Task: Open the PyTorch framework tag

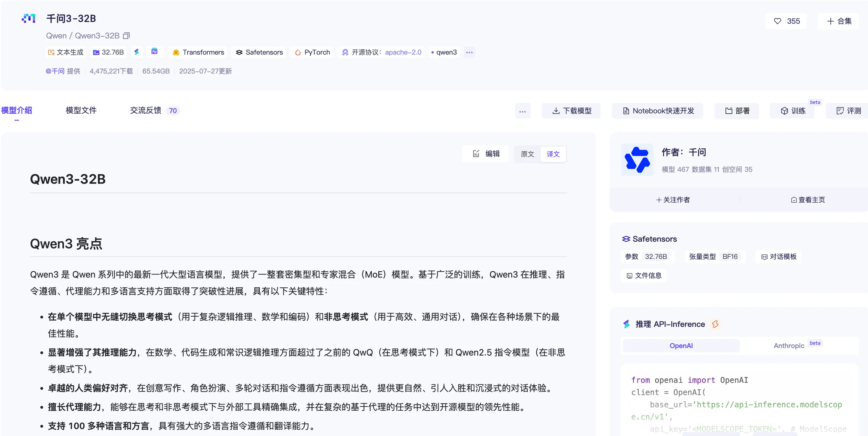Action: [312, 52]
